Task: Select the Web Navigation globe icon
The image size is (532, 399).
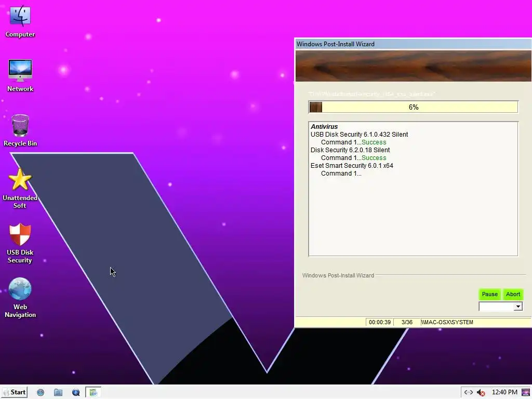Action: (x=20, y=298)
